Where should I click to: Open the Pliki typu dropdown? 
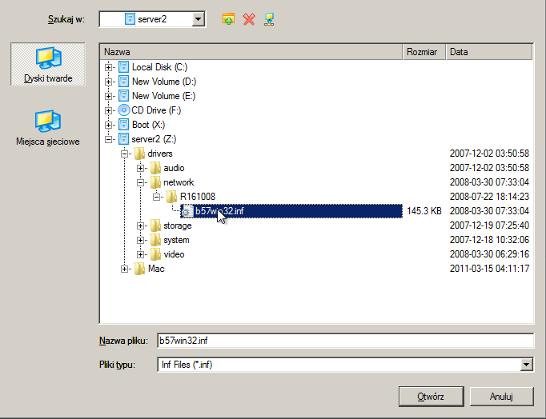(x=526, y=365)
